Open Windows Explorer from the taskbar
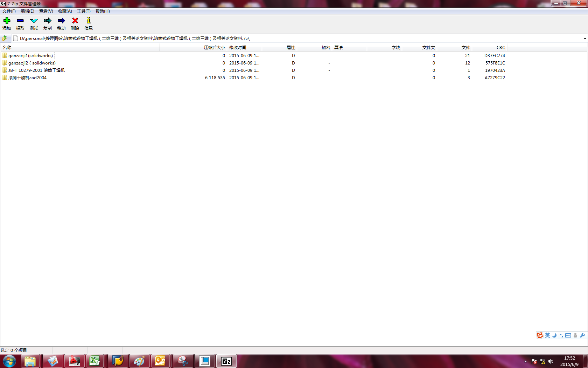 point(30,361)
